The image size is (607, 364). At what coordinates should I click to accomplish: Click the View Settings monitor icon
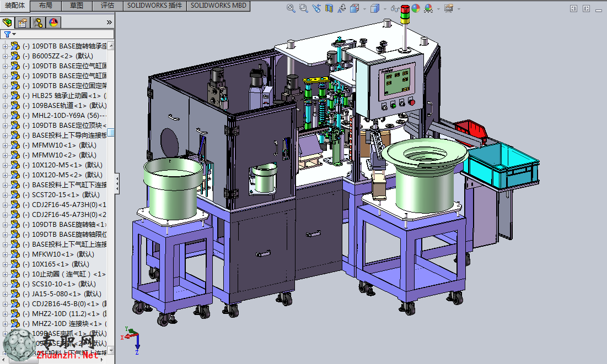tap(449, 8)
